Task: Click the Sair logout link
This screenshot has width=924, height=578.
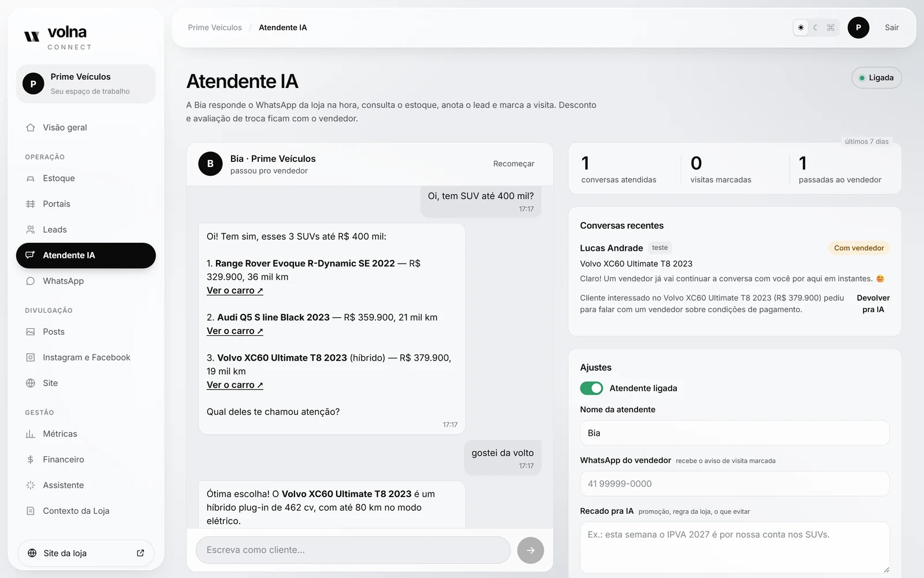Action: point(892,28)
